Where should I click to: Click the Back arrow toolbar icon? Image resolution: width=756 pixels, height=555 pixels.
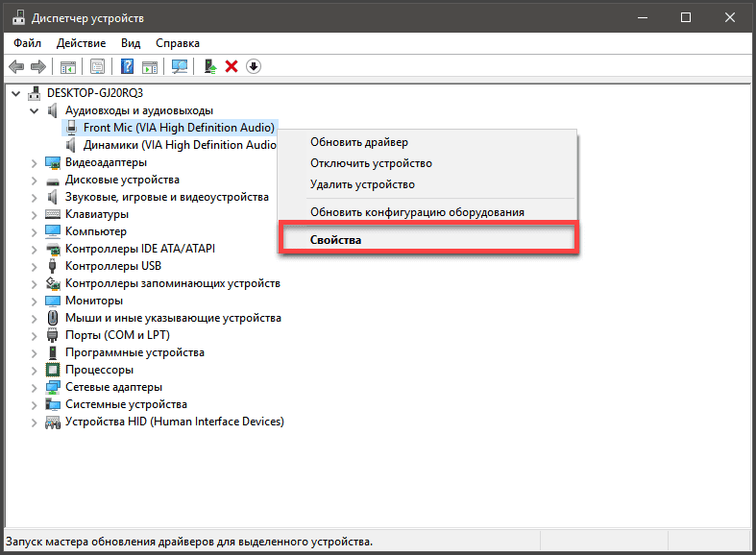coord(16,66)
